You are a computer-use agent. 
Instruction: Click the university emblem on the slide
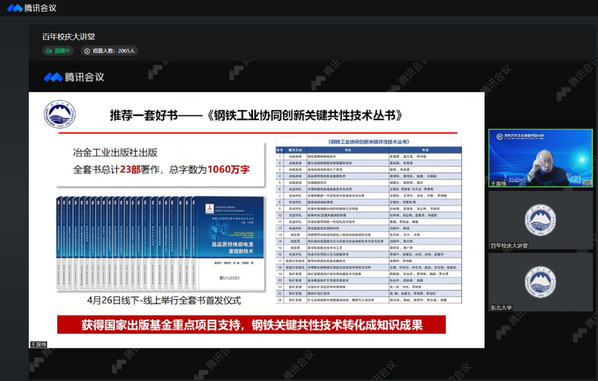(59, 114)
